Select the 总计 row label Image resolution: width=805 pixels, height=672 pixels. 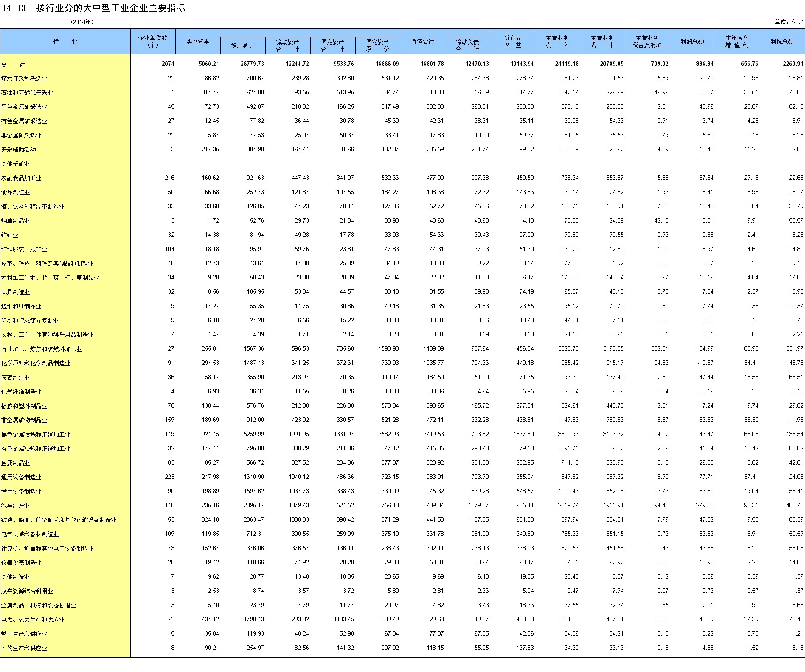pyautogui.click(x=13, y=64)
